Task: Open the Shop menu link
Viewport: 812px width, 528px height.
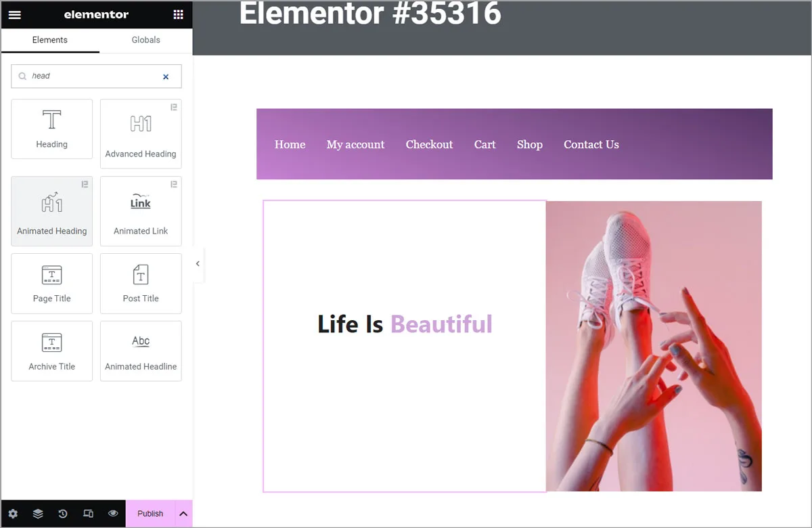Action: (x=530, y=144)
